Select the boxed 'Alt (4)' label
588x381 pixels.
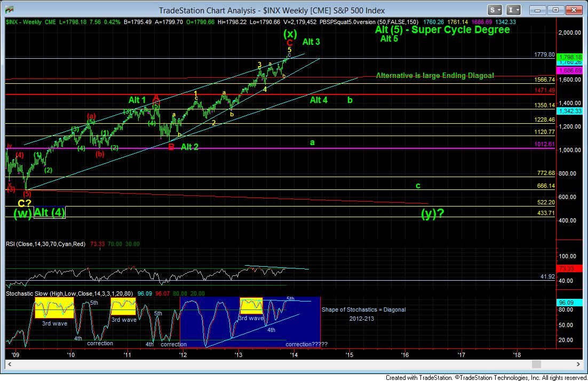tap(50, 212)
